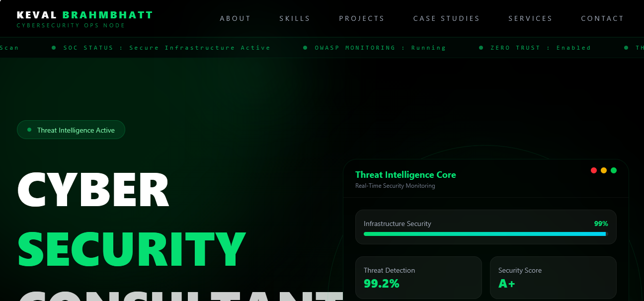Jump to the Contact section
The image size is (644, 301).
[602, 18]
